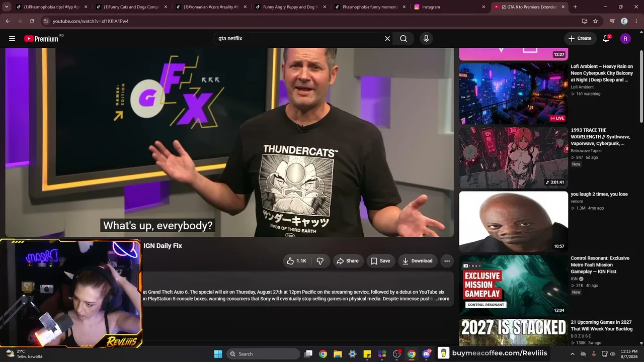Download the video
The image size is (644, 362).
pos(417,261)
